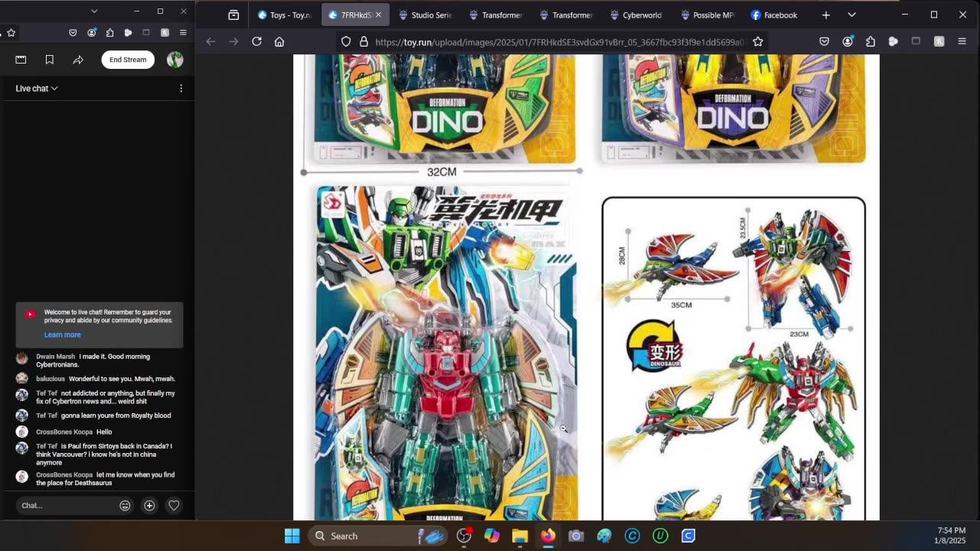Focus the Chat message input field
The width and height of the screenshot is (980, 551).
coord(67,505)
